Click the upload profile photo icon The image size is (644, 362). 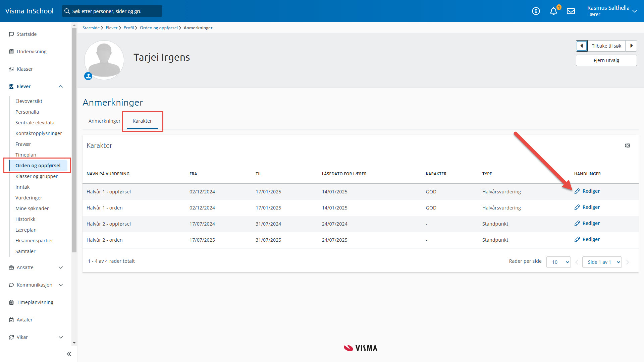[88, 76]
